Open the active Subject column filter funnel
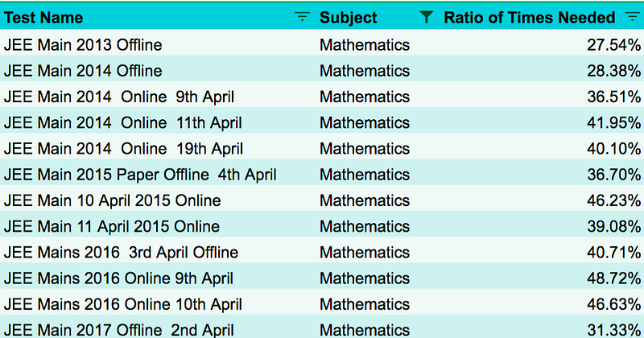Viewport: 644px width, 338px height. click(427, 17)
